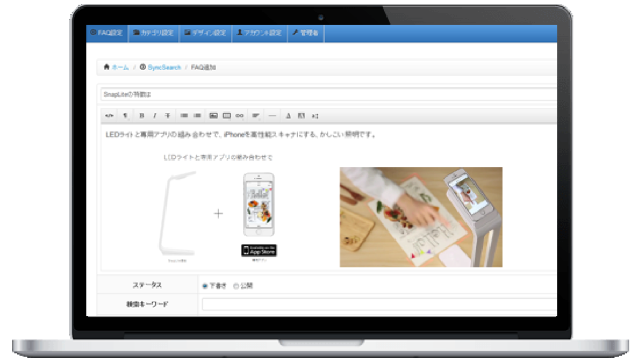Open the text alignment menu
The image size is (640, 360).
point(256,116)
